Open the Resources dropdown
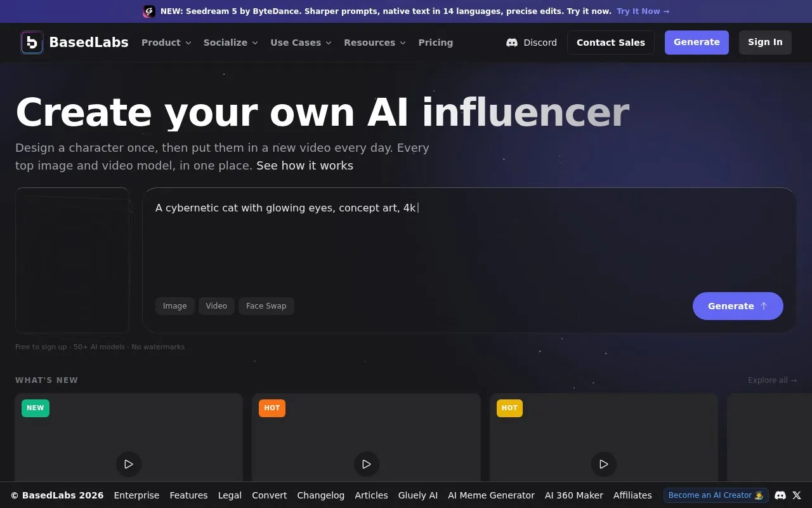Screen dimensions: 812x508 375,43
